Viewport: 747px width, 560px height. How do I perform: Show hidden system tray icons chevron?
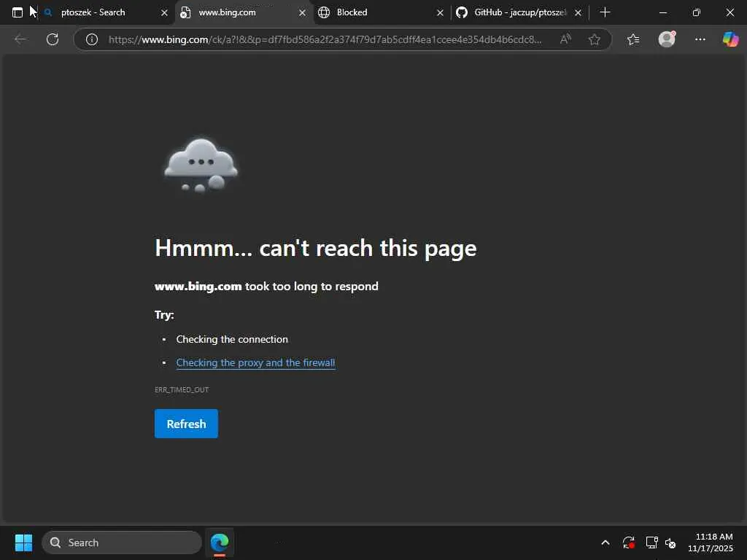point(605,542)
